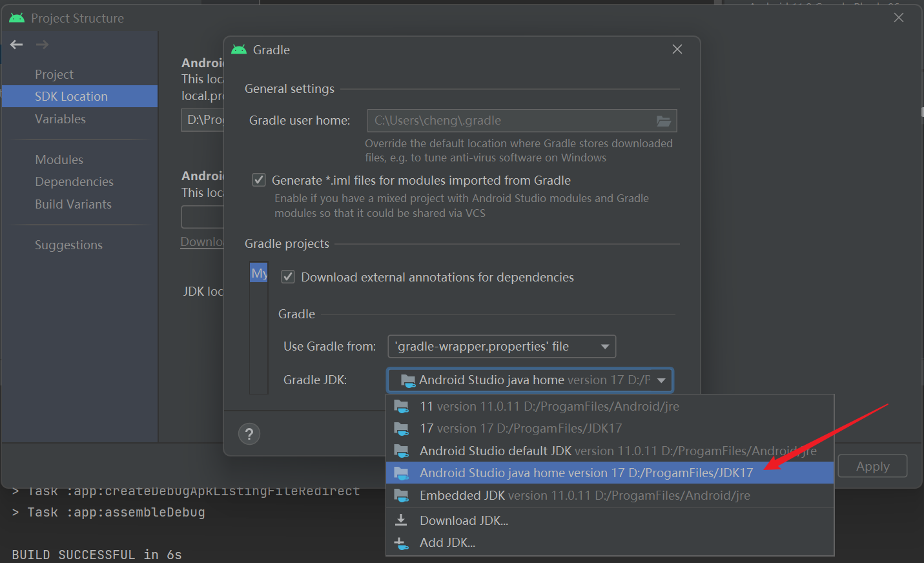Select SDK Location in sidebar
The image size is (924, 563).
pyautogui.click(x=80, y=96)
